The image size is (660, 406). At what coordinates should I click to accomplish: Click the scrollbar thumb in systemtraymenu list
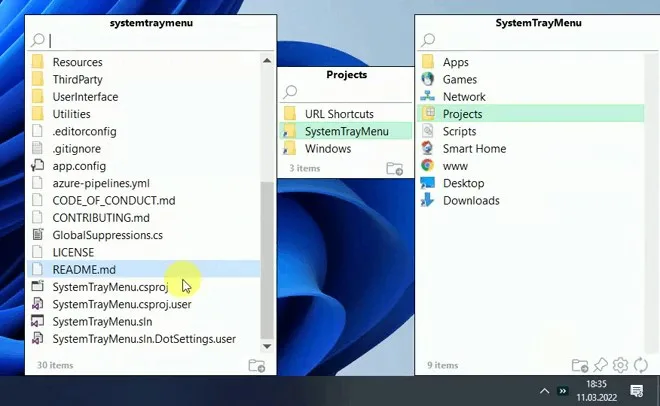(267, 260)
